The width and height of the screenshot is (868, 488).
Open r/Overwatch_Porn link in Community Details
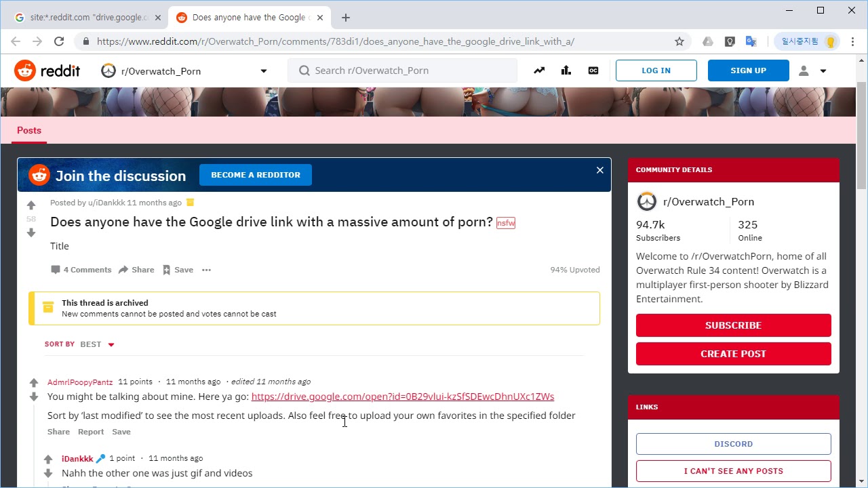click(x=709, y=201)
